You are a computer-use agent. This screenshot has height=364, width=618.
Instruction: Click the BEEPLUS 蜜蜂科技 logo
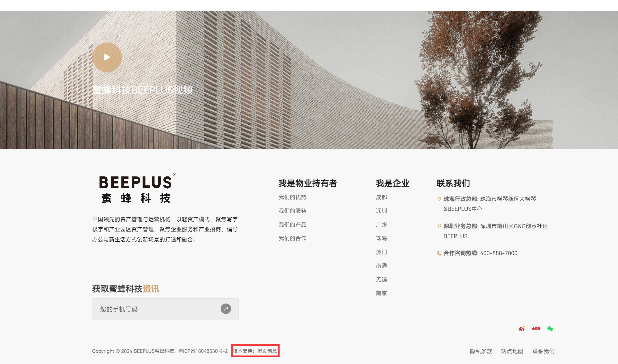pos(137,188)
